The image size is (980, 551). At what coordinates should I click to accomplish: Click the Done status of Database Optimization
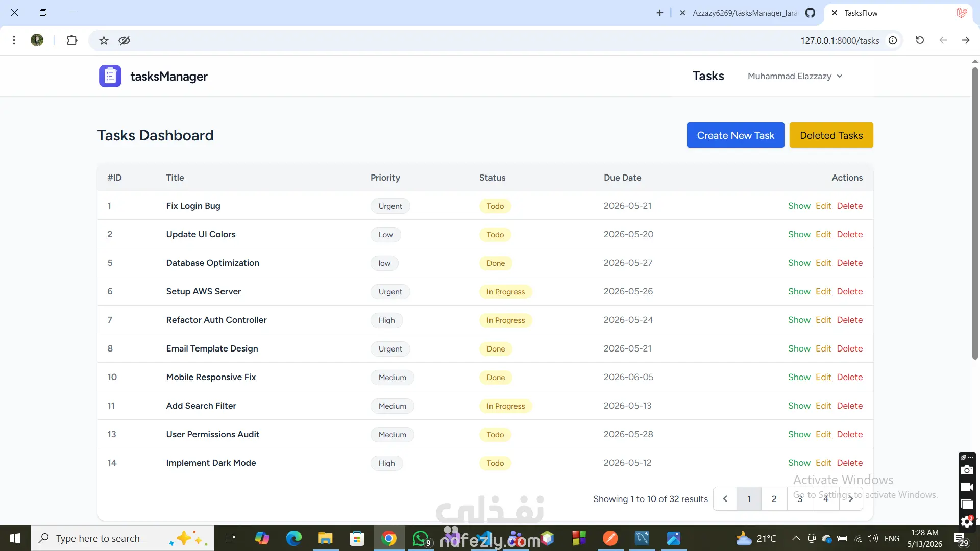point(496,263)
